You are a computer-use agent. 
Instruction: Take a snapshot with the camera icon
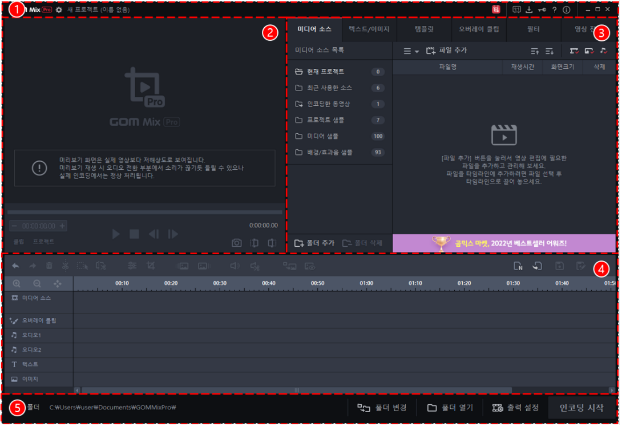237,242
